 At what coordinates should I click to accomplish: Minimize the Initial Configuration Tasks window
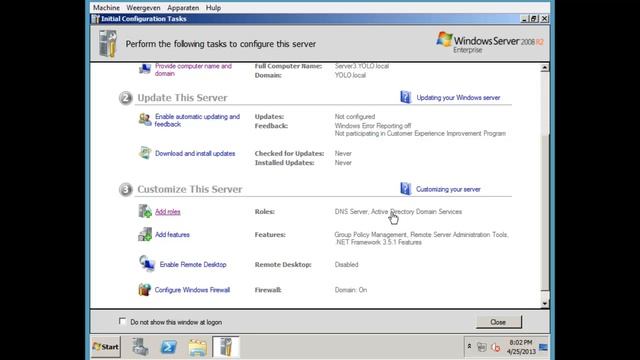(525, 19)
